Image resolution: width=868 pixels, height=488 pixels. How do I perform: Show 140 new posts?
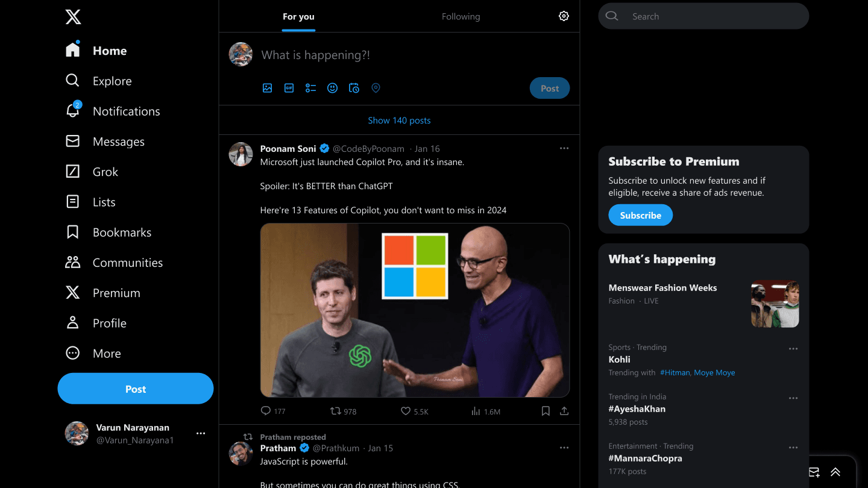pyautogui.click(x=399, y=120)
